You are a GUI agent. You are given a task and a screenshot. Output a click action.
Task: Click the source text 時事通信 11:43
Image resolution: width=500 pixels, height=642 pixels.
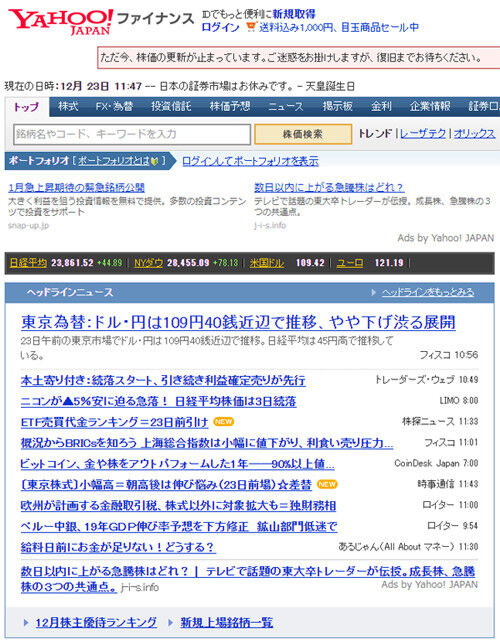click(x=448, y=484)
